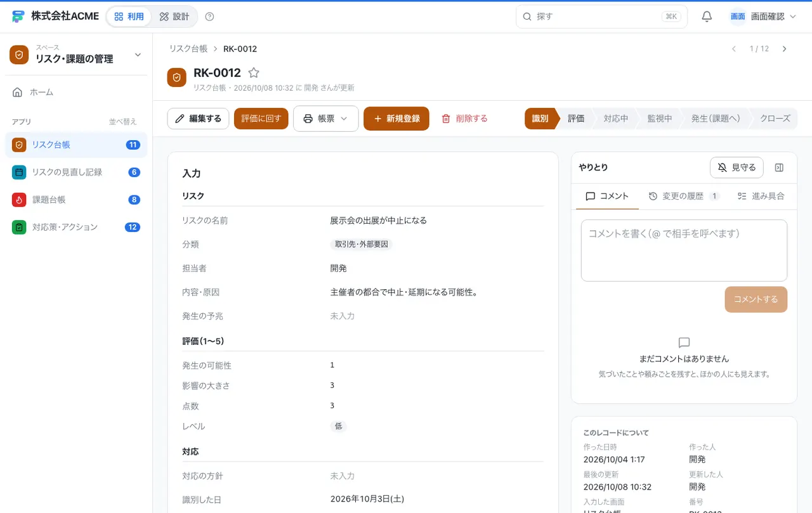Open the 帳票 dropdown
The height and width of the screenshot is (513, 812).
point(326,119)
